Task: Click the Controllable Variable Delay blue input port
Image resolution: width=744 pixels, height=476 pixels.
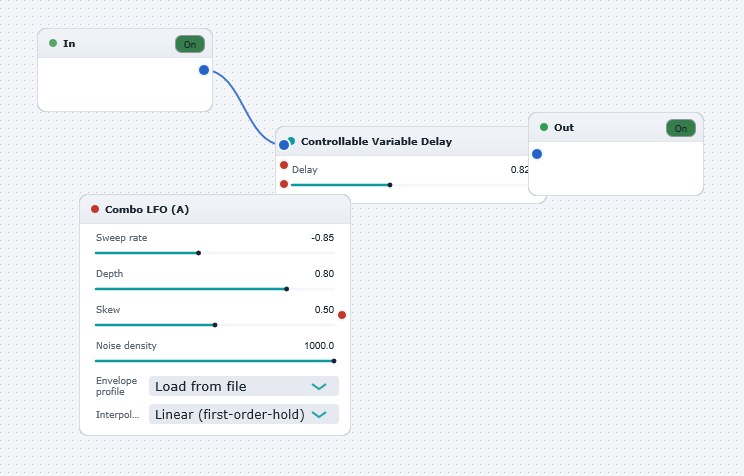Action: pyautogui.click(x=284, y=145)
